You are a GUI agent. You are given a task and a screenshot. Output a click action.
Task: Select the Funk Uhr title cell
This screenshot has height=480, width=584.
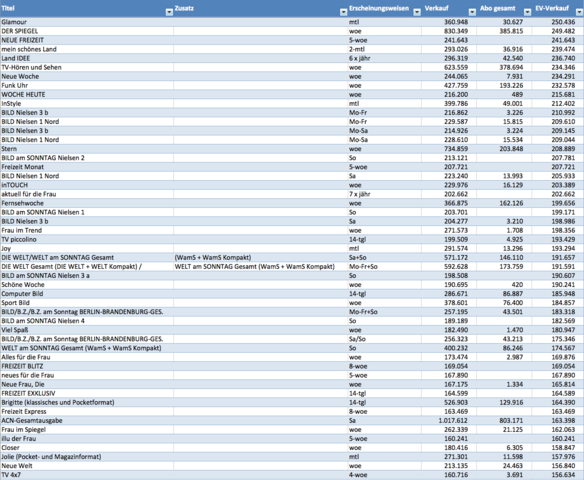87,85
